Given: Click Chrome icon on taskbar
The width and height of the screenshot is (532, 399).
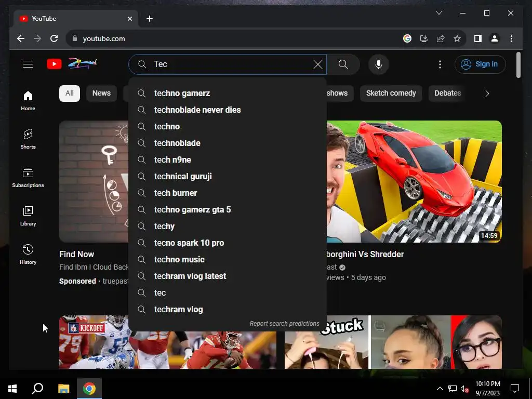Looking at the screenshot, I should tap(89, 389).
